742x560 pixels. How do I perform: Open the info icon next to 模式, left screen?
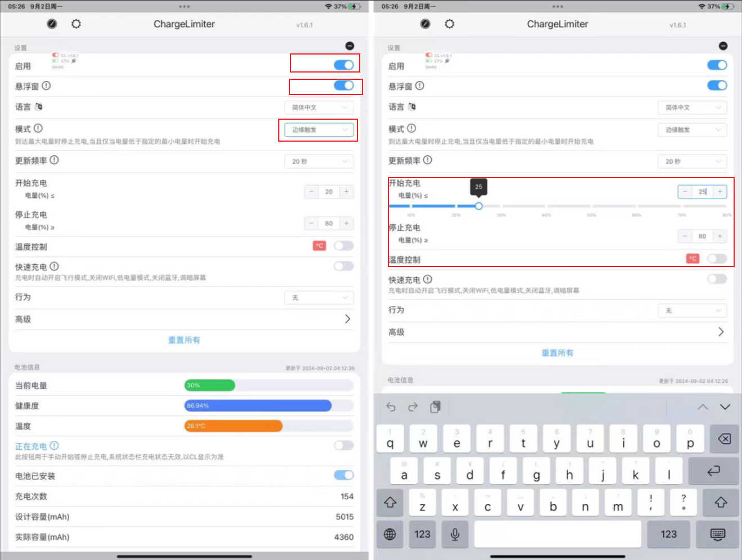pyautogui.click(x=38, y=128)
